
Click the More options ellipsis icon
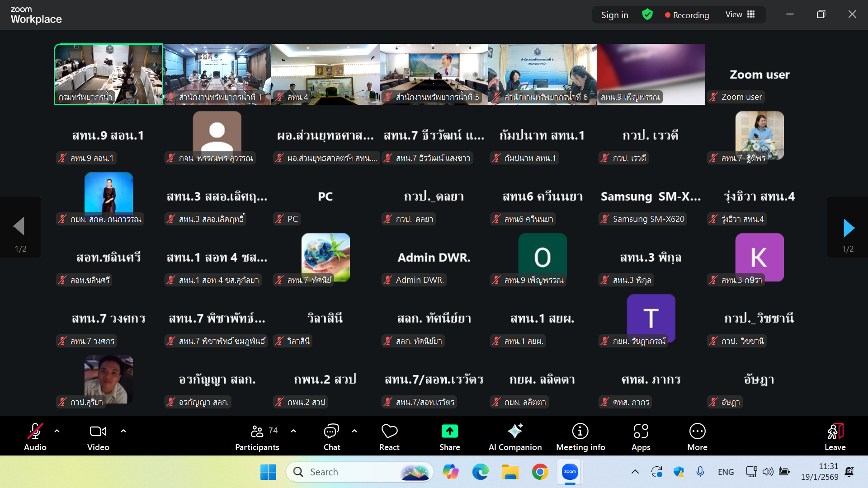pyautogui.click(x=697, y=432)
